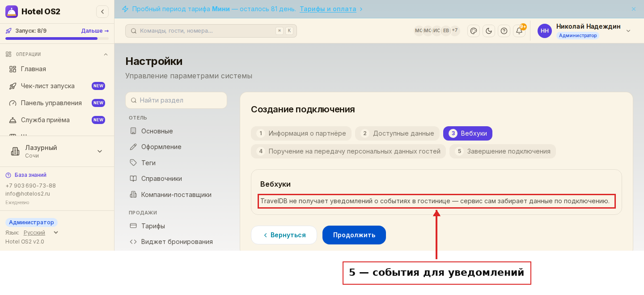
Task: Expand the Николай Надеждин user menu
Action: (x=628, y=31)
